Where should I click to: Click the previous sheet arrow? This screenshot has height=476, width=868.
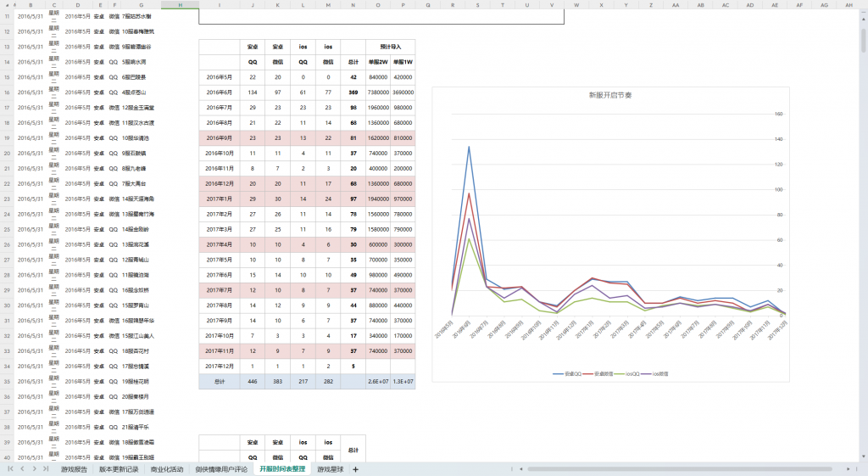coord(22,469)
